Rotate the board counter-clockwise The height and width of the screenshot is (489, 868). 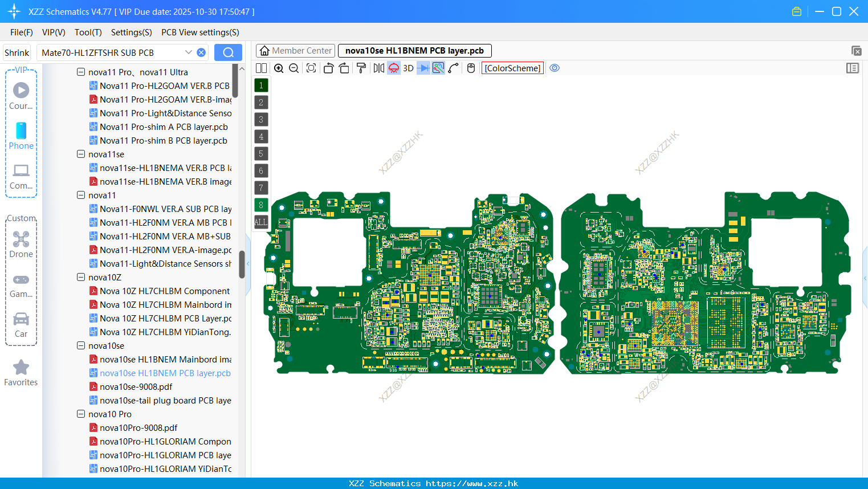coord(328,68)
